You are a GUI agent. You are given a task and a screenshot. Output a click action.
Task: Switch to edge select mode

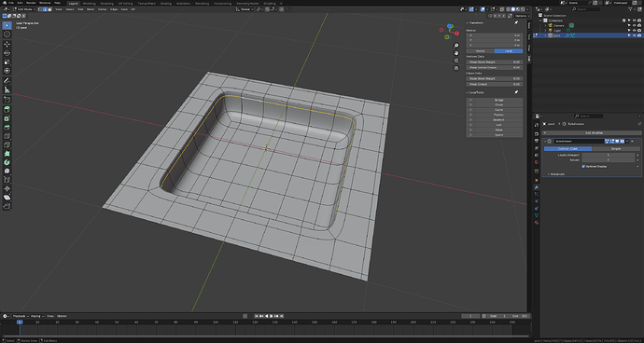45,9
